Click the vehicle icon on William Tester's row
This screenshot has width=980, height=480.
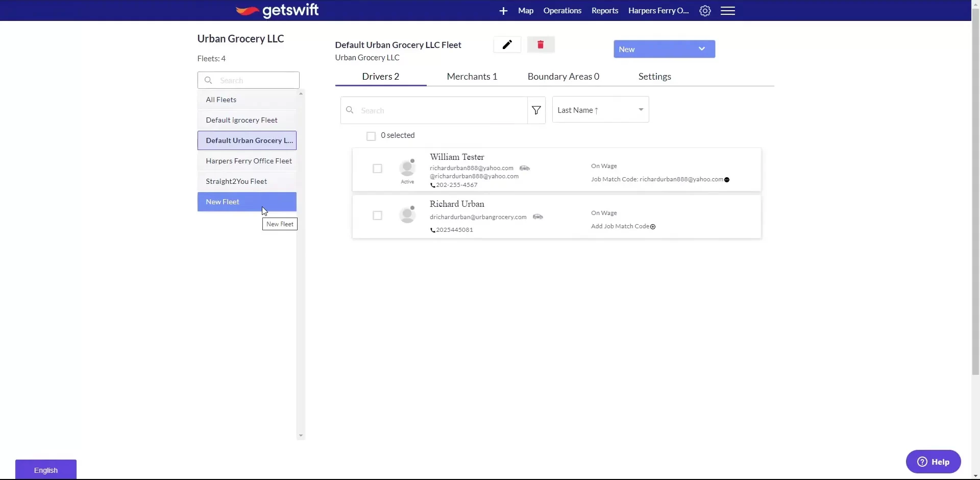coord(525,168)
